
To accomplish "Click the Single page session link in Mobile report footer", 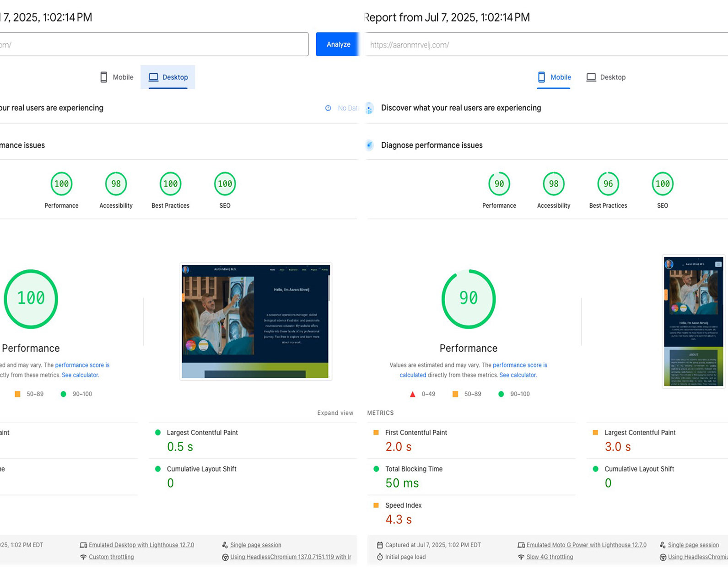I will click(x=693, y=545).
